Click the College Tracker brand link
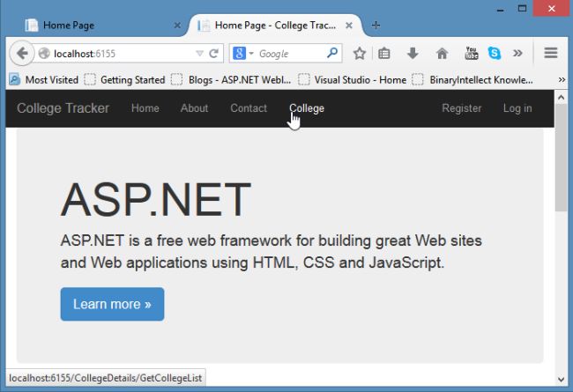 tap(63, 108)
